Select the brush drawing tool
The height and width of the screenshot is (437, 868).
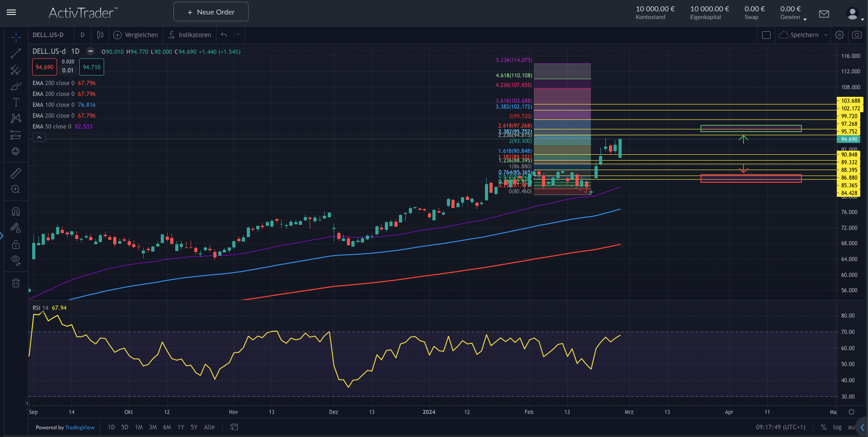tap(16, 86)
